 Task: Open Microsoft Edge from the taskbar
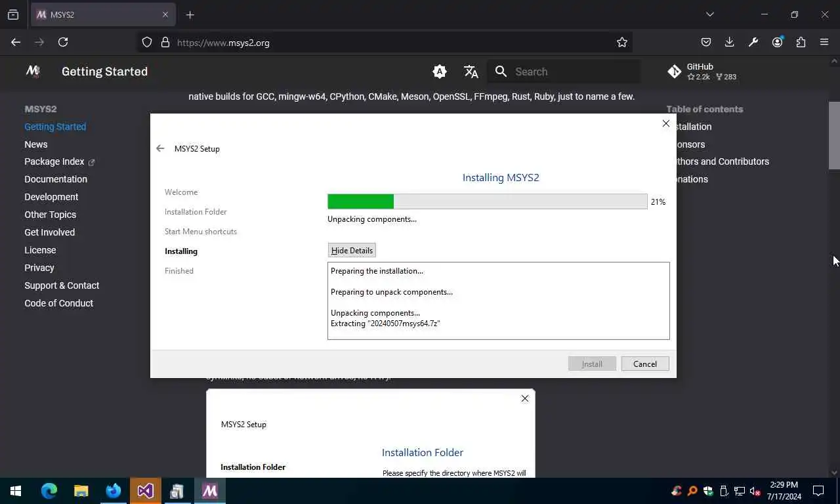tap(49, 490)
